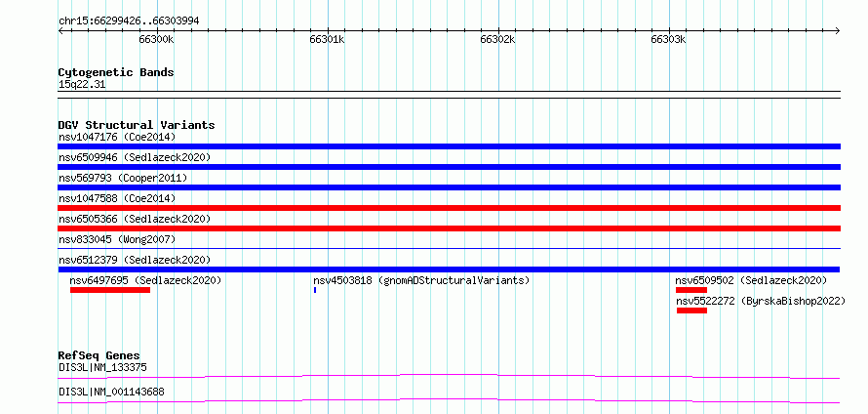Viewport: 868px width, 414px height.
Task: Select the 15q22.31 cytogenetic band label
Action: click(82, 85)
